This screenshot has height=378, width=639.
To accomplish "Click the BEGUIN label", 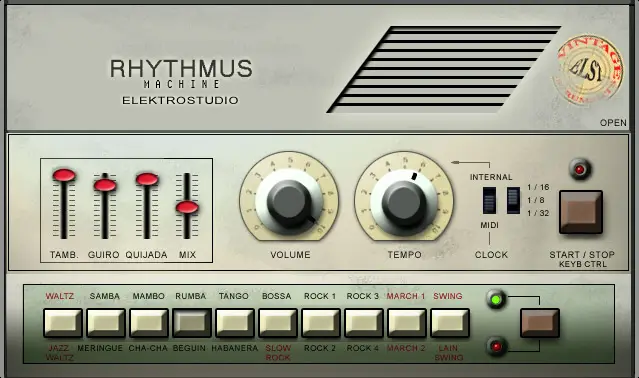I will pyautogui.click(x=189, y=348).
